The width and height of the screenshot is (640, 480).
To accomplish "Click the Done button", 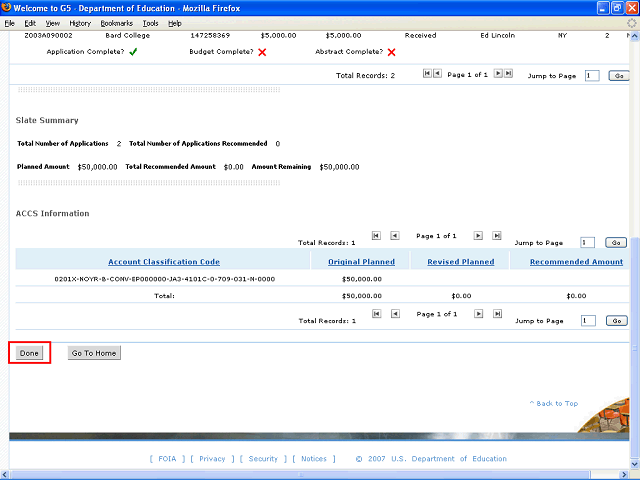I will [x=29, y=353].
